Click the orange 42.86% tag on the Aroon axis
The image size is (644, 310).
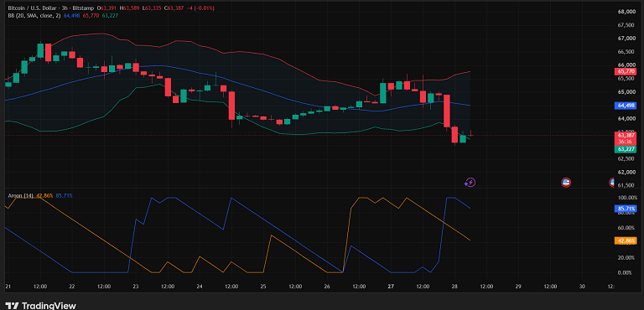[626, 240]
